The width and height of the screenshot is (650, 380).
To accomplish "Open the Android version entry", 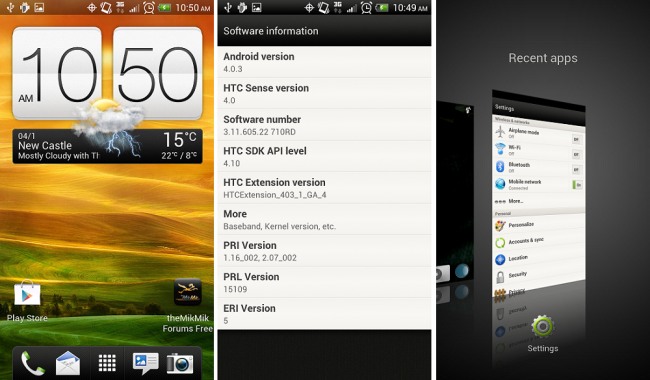I will coord(324,62).
